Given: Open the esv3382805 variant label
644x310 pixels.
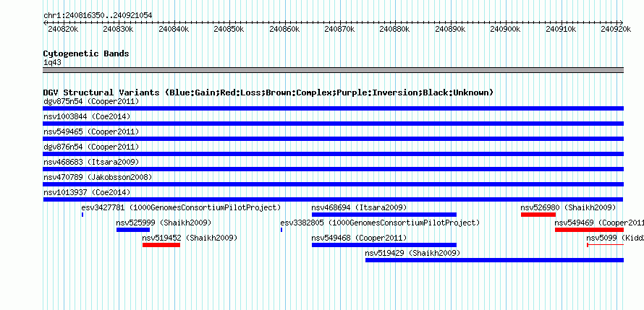Looking at the screenshot, I should [x=380, y=223].
